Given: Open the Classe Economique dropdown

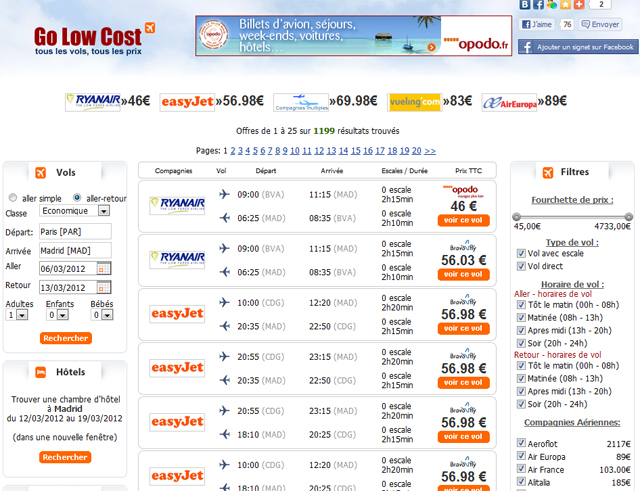Looking at the screenshot, I should (x=74, y=211).
